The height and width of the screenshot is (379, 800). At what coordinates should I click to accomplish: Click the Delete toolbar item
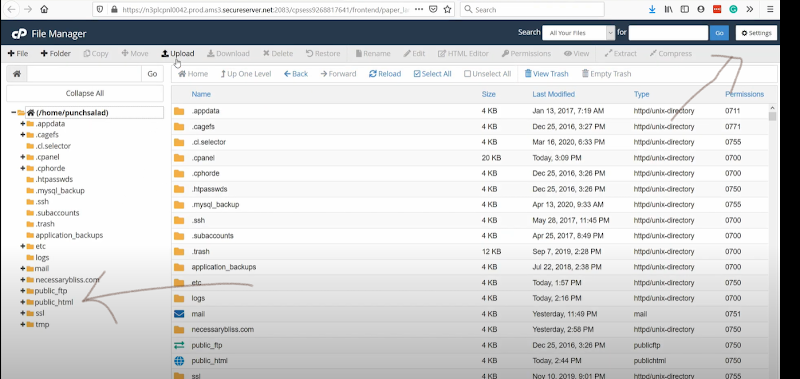278,54
